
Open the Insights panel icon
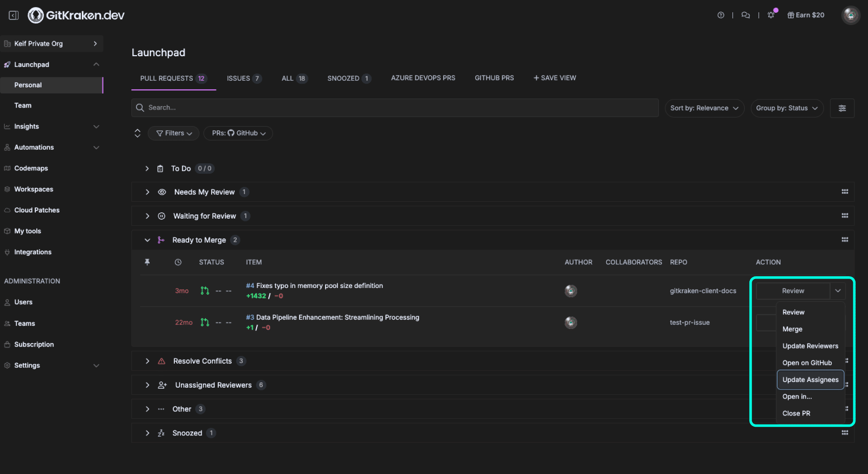(7, 126)
